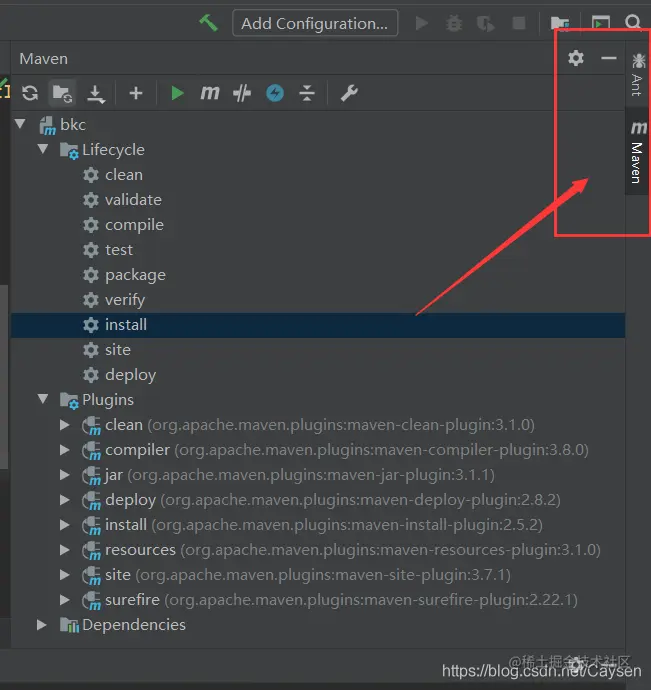Toggle Skip Tests mode lightning icon
The height and width of the screenshot is (690, 651).
point(275,93)
